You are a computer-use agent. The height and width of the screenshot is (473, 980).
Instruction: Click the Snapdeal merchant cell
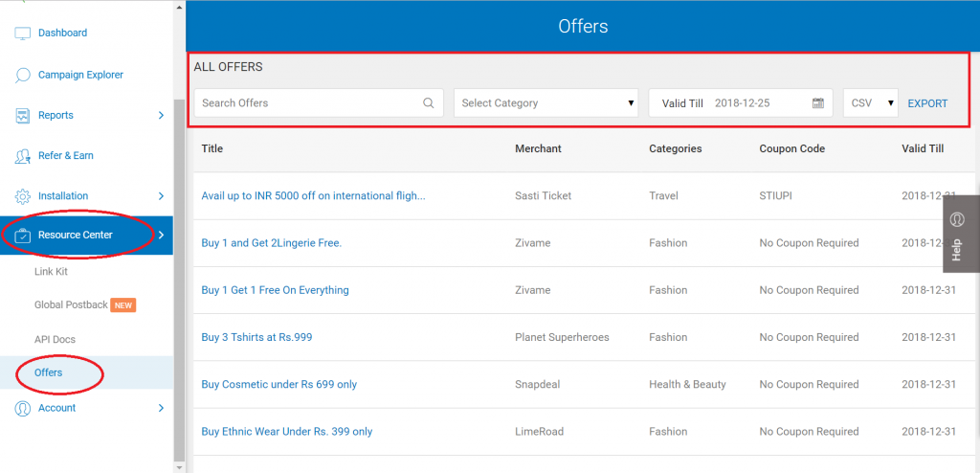(538, 384)
